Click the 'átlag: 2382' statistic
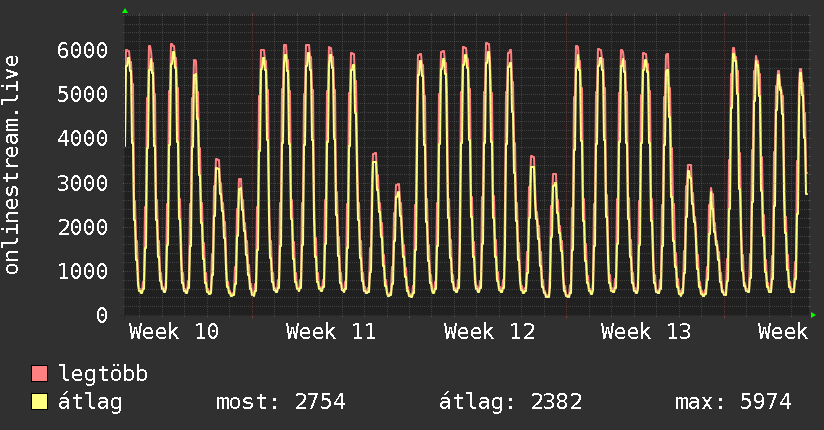The image size is (824, 430). 510,403
